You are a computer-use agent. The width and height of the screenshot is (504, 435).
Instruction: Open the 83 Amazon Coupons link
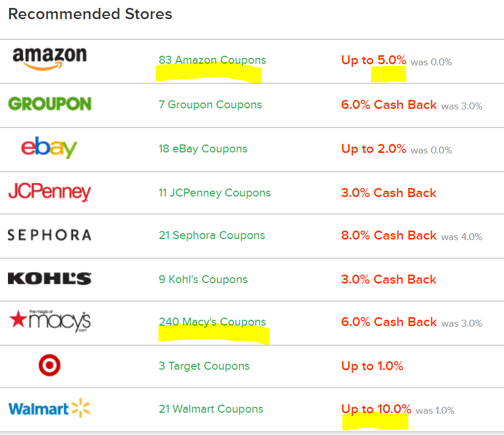(x=212, y=60)
